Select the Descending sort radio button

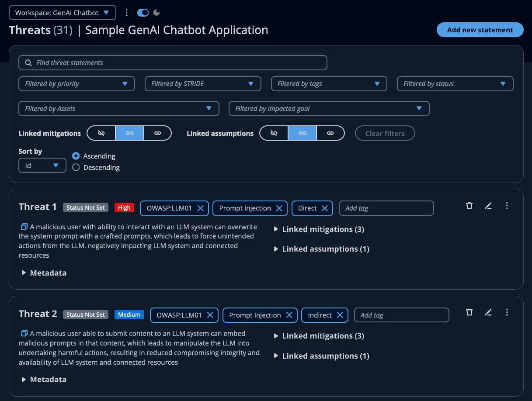[76, 167]
